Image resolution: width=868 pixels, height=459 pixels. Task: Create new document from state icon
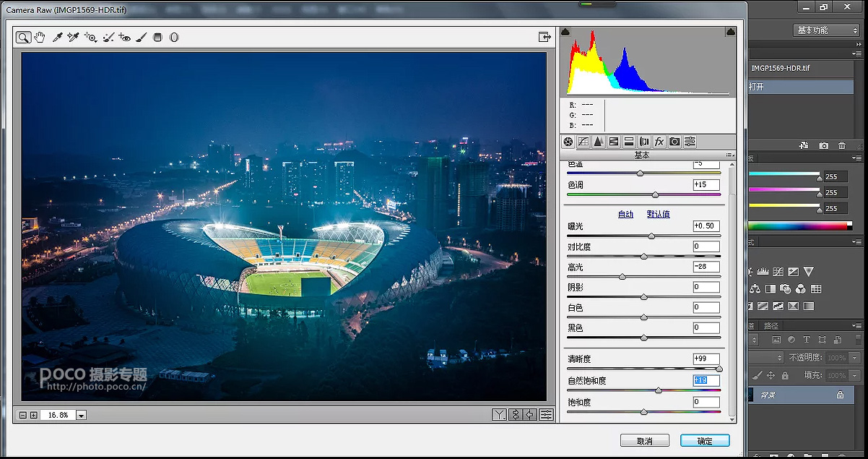coord(804,145)
